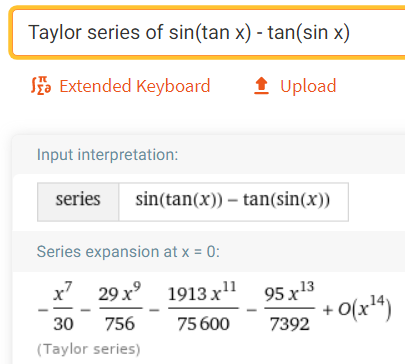Click the Extended Keyboard math symbols icon

(x=41, y=86)
